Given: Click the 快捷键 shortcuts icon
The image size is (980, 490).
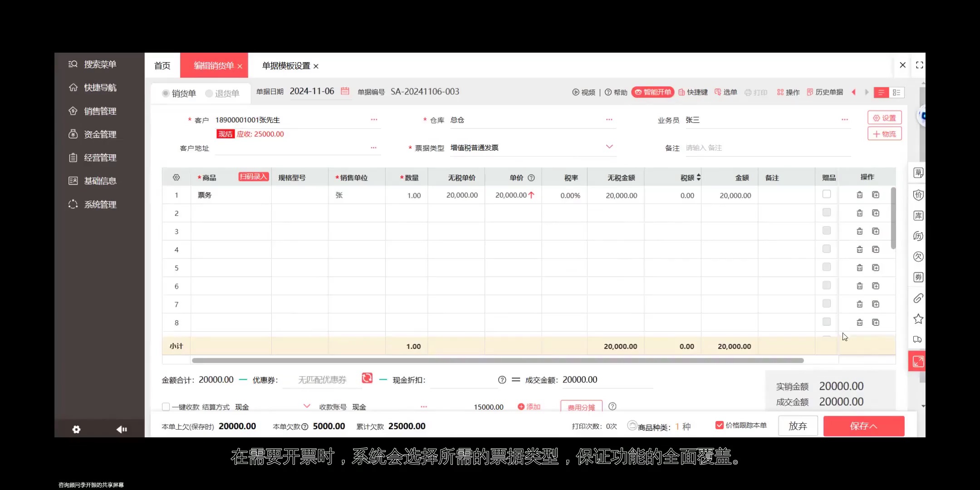Looking at the screenshot, I should (693, 92).
